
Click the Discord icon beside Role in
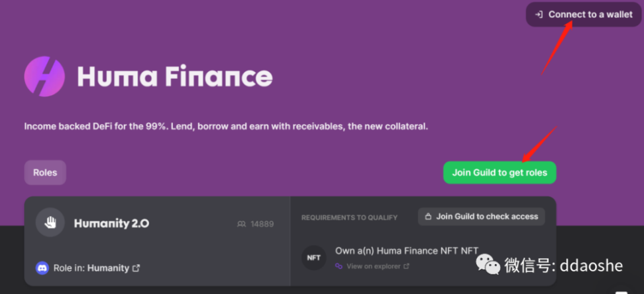tap(42, 268)
